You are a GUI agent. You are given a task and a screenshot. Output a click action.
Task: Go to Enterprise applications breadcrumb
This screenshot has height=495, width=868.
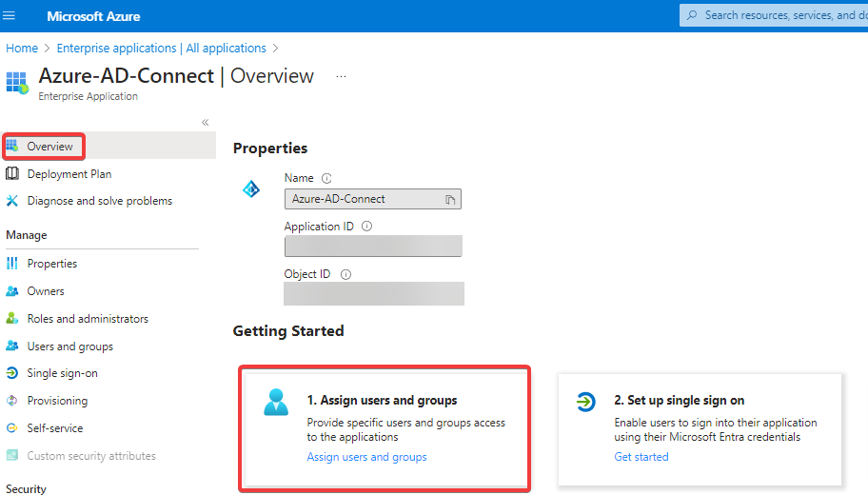coord(161,48)
